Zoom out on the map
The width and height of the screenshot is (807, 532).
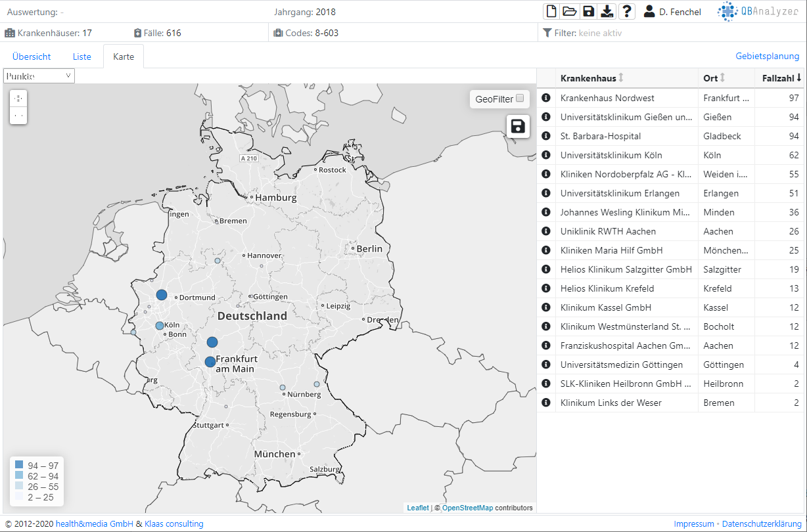[x=18, y=116]
